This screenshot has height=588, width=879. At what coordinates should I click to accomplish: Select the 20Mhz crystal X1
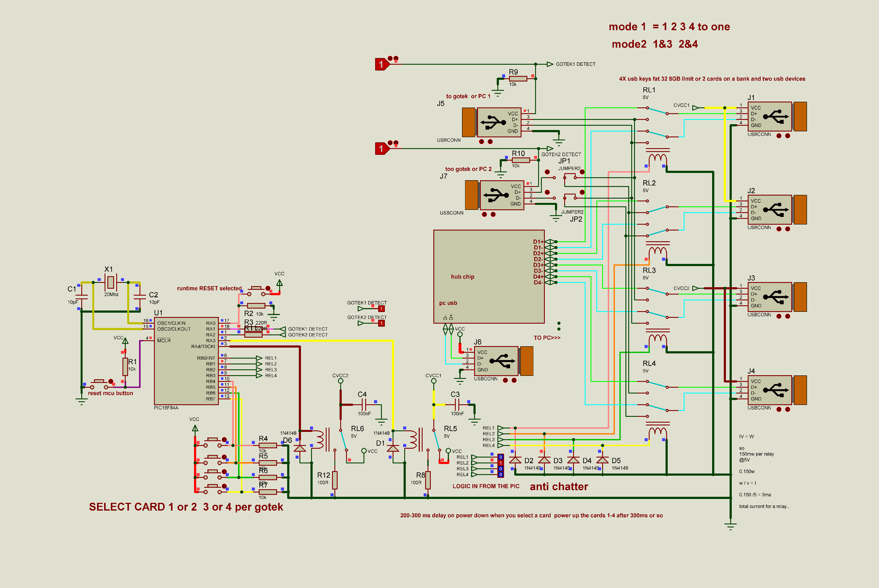pyautogui.click(x=111, y=282)
